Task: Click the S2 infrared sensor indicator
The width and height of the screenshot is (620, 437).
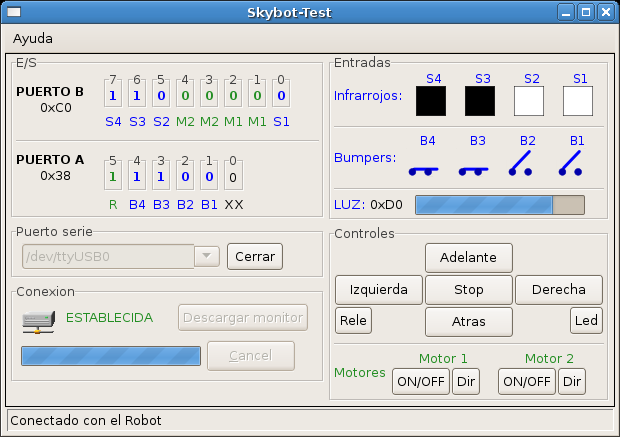Action: 529,101
